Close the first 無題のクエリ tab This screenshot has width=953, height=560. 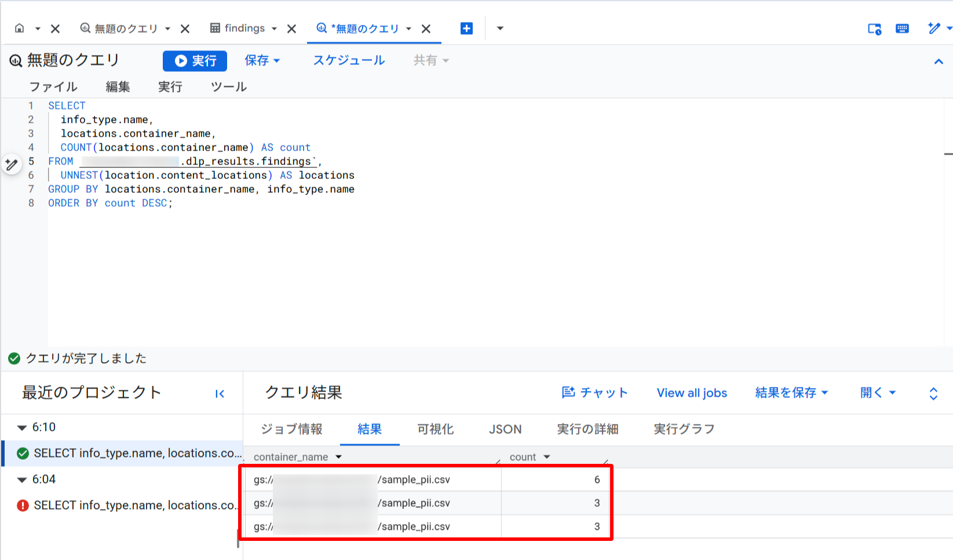point(185,28)
